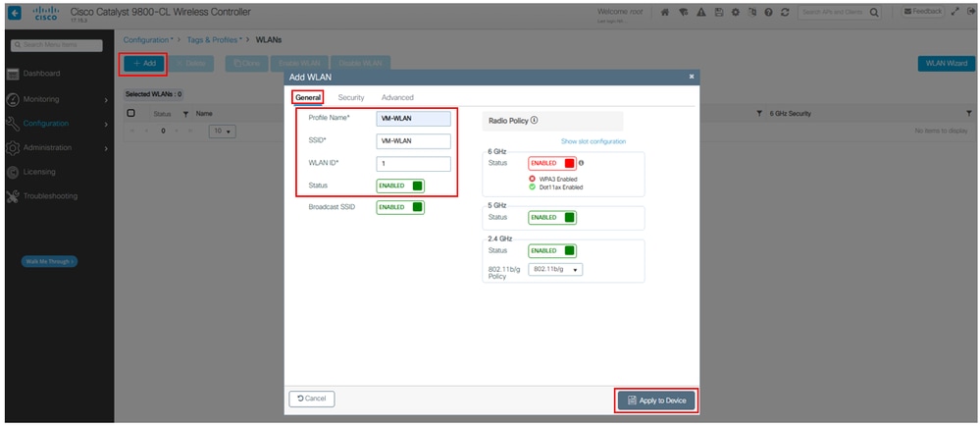Switch to the Advanced tab
The image size is (980, 426).
397,97
